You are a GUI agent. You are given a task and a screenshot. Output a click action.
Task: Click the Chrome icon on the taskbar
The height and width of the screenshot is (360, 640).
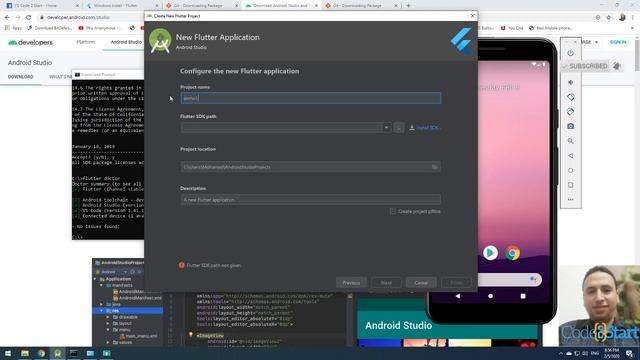pos(41,353)
